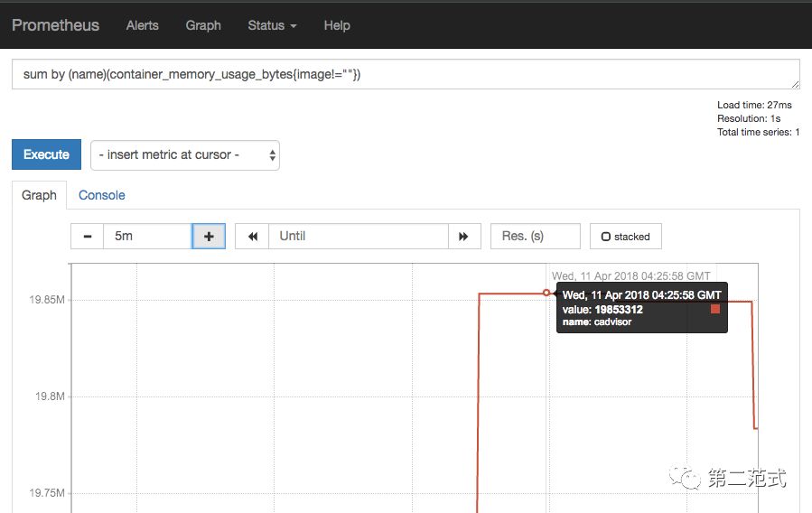Click the Prometheus brand logo link
Image resolution: width=812 pixels, height=513 pixels.
pos(55,25)
